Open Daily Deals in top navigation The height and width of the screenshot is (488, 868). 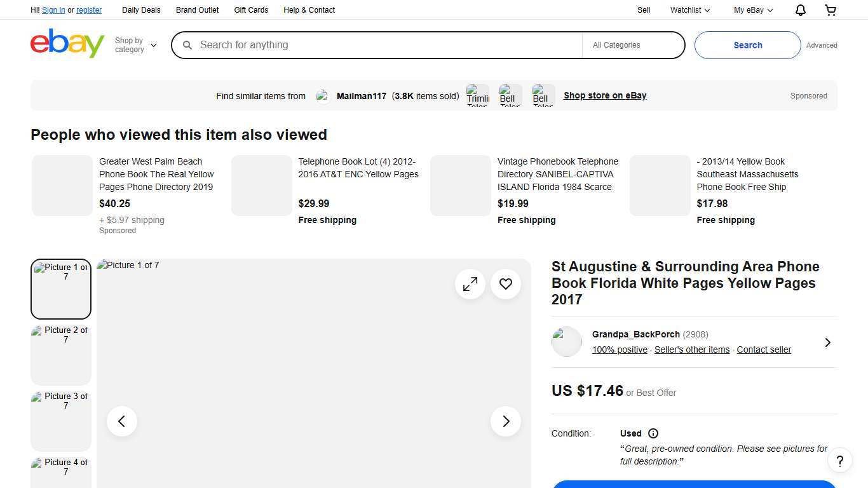point(141,10)
